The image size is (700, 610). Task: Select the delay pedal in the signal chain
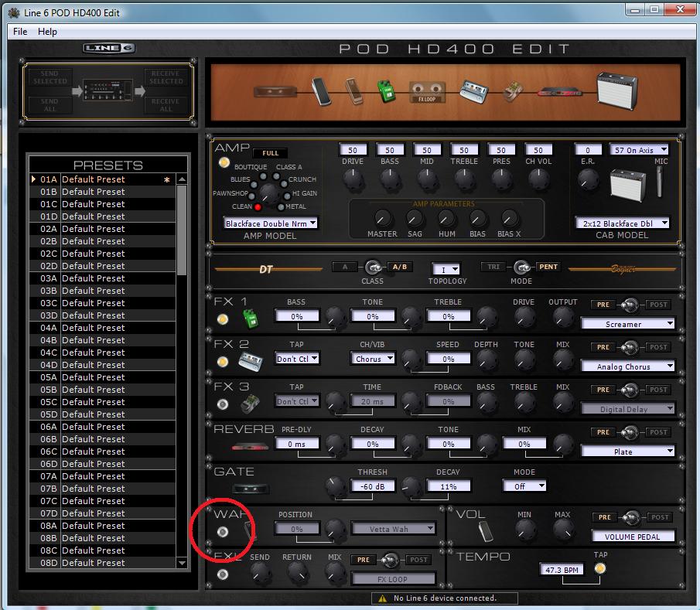click(x=513, y=92)
